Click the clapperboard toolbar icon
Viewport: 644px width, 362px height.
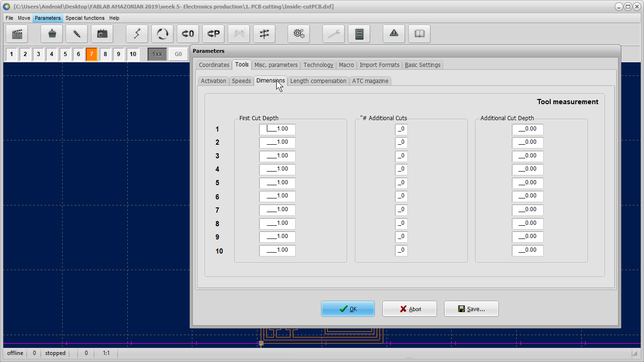click(x=17, y=34)
